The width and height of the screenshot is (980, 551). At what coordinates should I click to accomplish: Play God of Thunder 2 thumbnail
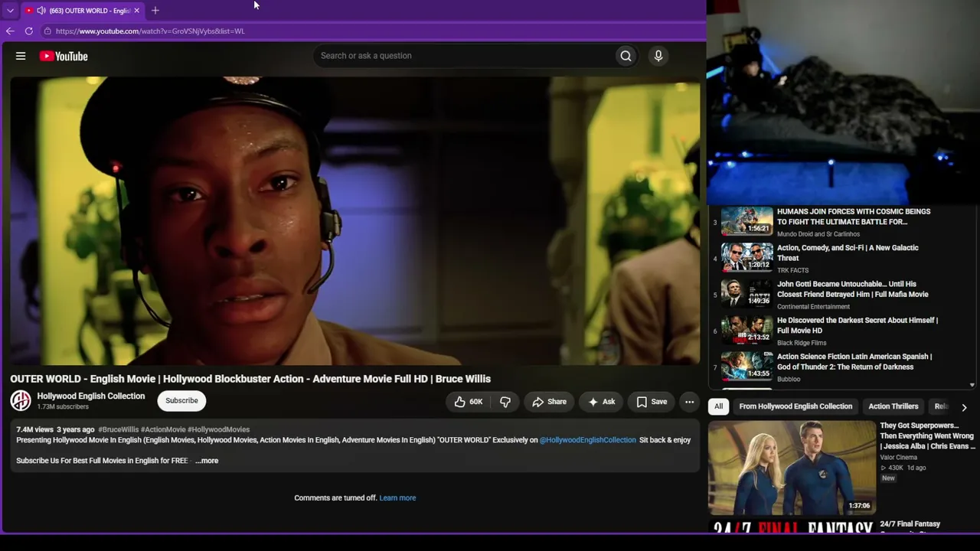click(x=747, y=366)
